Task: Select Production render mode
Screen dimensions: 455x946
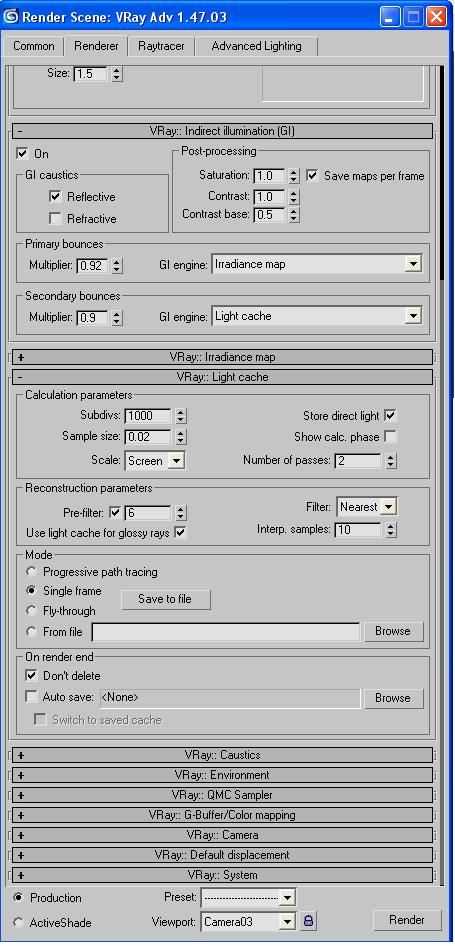Action: click(18, 897)
